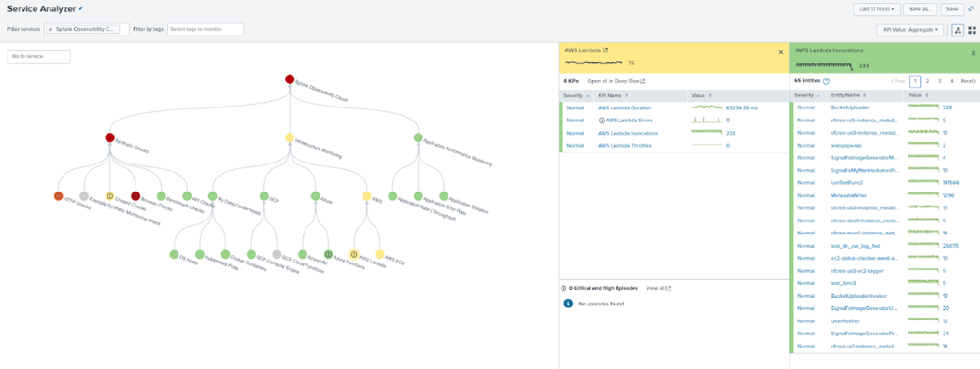Image resolution: width=980 pixels, height=369 pixels.
Task: Remove the Splunk Observability filter chip
Action: (x=51, y=29)
